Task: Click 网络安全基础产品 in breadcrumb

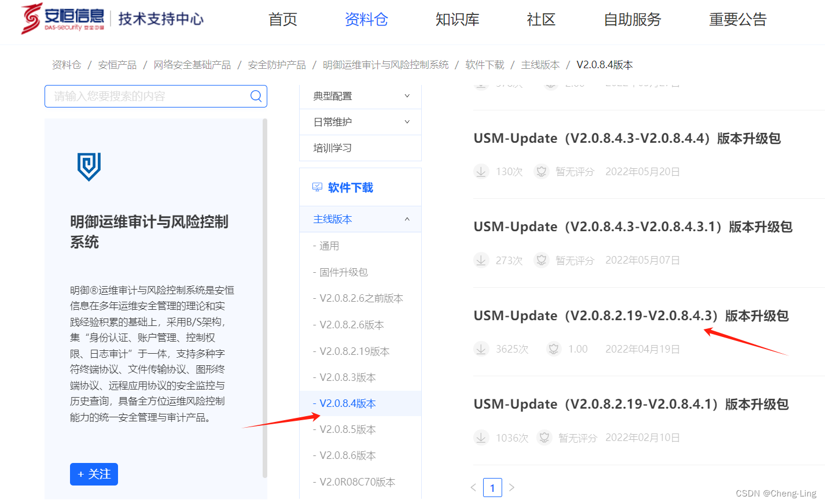Action: [192, 65]
